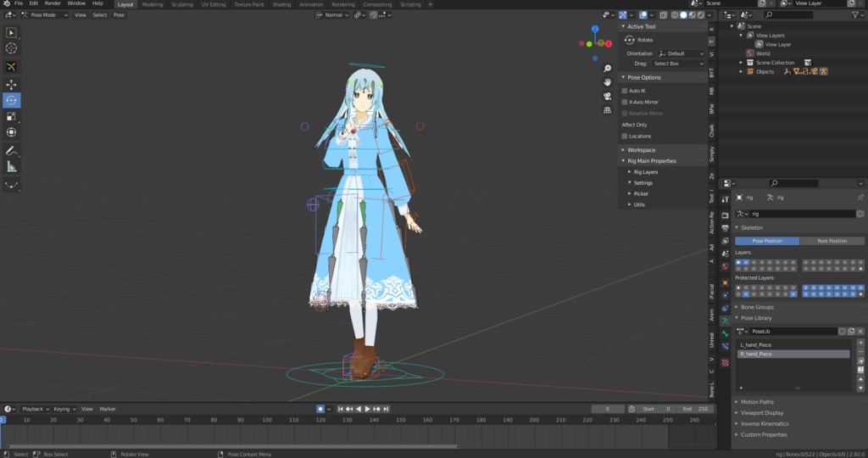Open the Render properties tab
868x458 pixels.
[726, 215]
